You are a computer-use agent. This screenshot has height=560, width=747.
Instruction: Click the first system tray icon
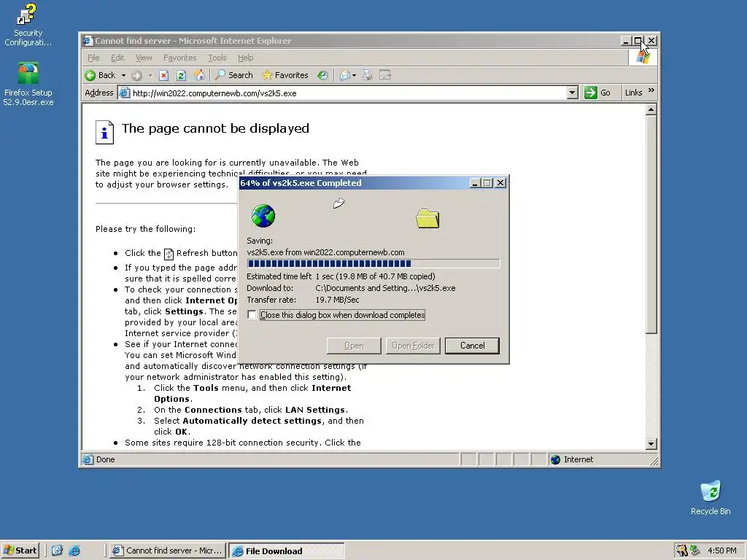coord(682,551)
